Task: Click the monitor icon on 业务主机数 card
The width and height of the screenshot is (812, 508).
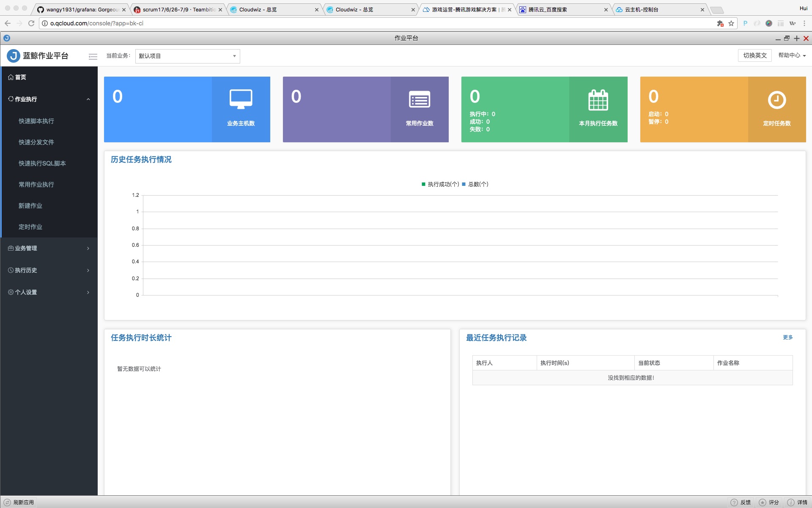Action: pyautogui.click(x=241, y=99)
